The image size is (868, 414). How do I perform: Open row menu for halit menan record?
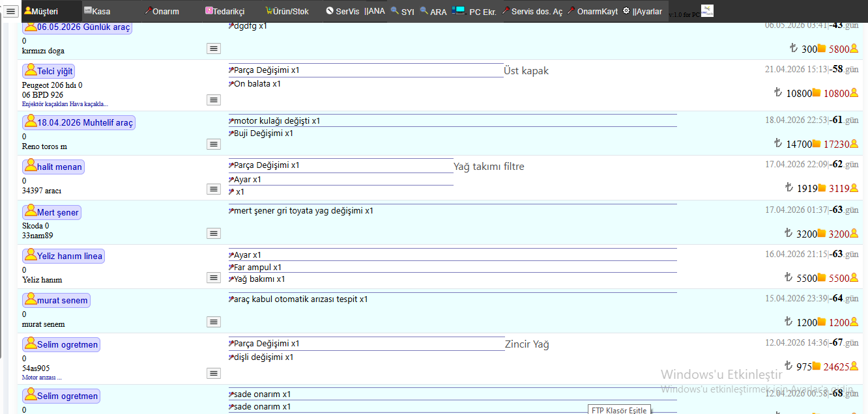(214, 189)
